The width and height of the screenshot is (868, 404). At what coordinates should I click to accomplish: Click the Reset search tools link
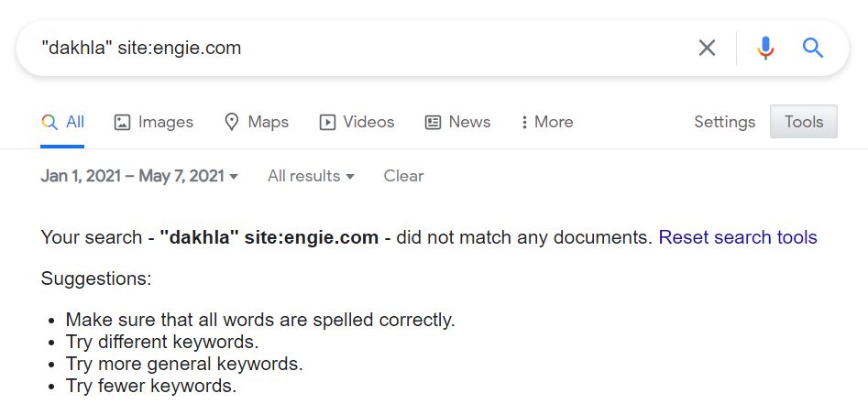click(738, 237)
